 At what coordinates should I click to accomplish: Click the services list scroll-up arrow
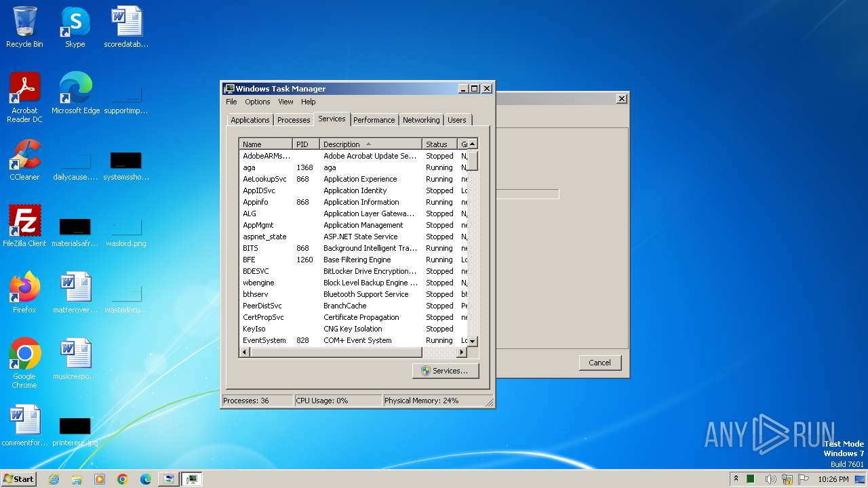coord(473,144)
